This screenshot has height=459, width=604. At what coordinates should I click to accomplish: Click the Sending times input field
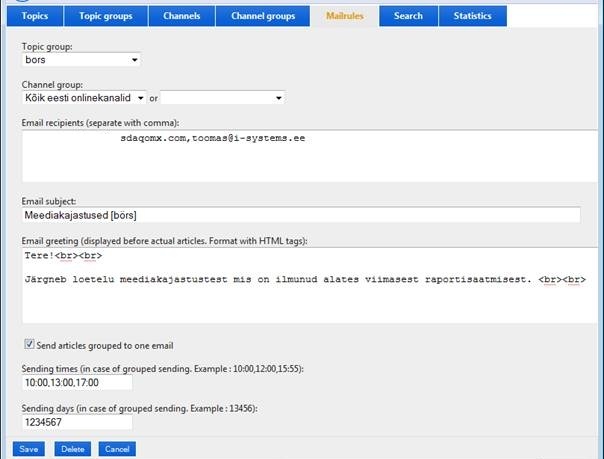[77, 383]
